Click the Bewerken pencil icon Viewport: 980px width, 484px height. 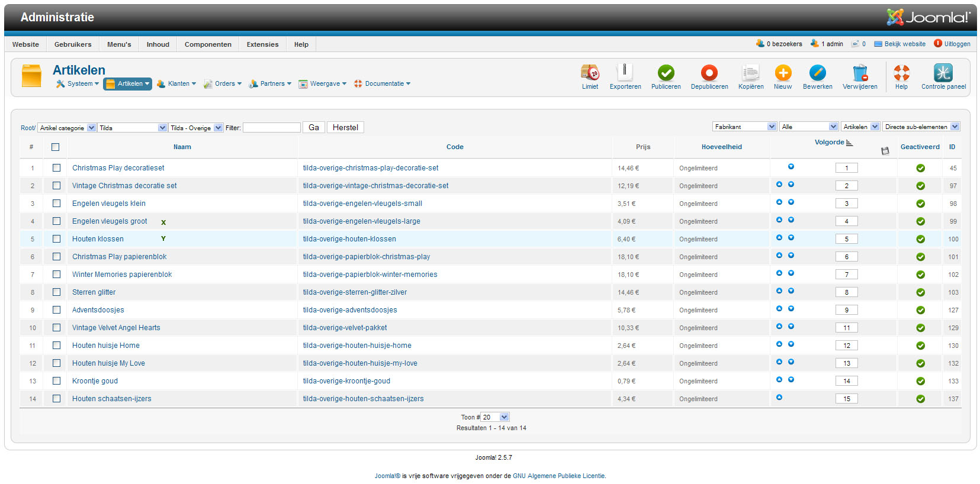817,73
